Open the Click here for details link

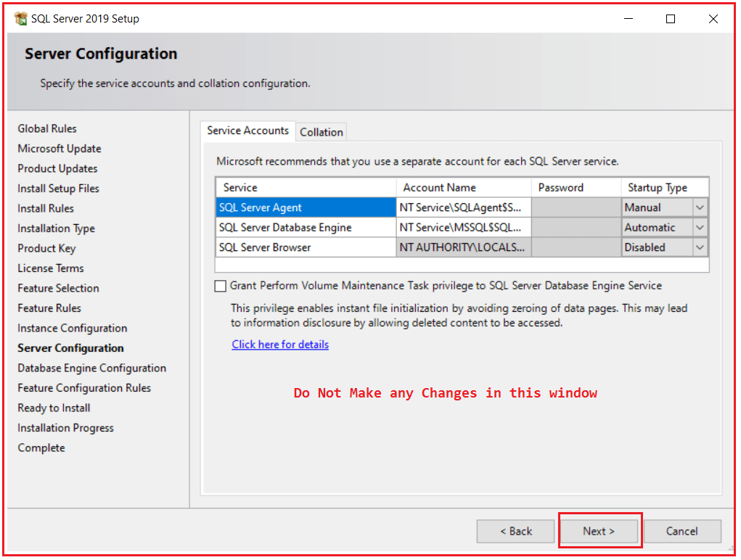tap(280, 345)
